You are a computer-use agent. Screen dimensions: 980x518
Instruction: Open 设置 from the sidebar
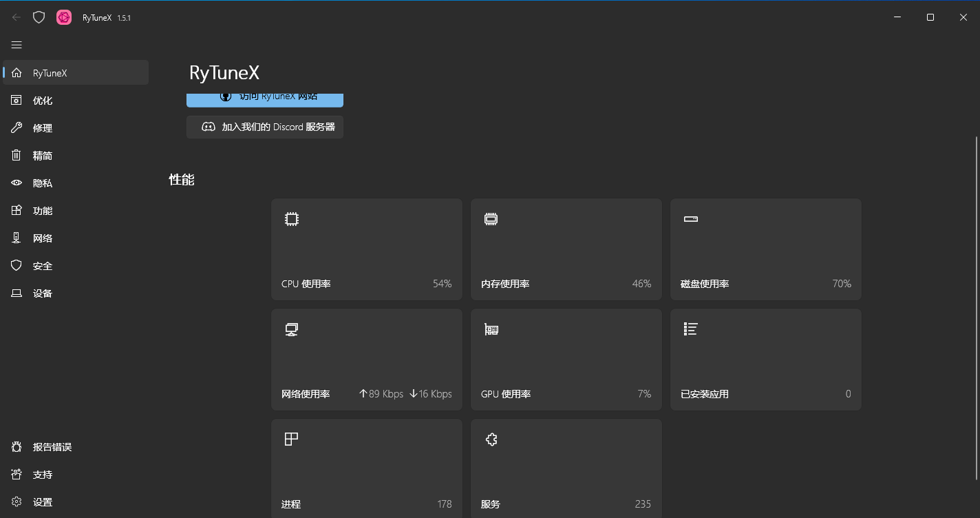click(x=76, y=502)
